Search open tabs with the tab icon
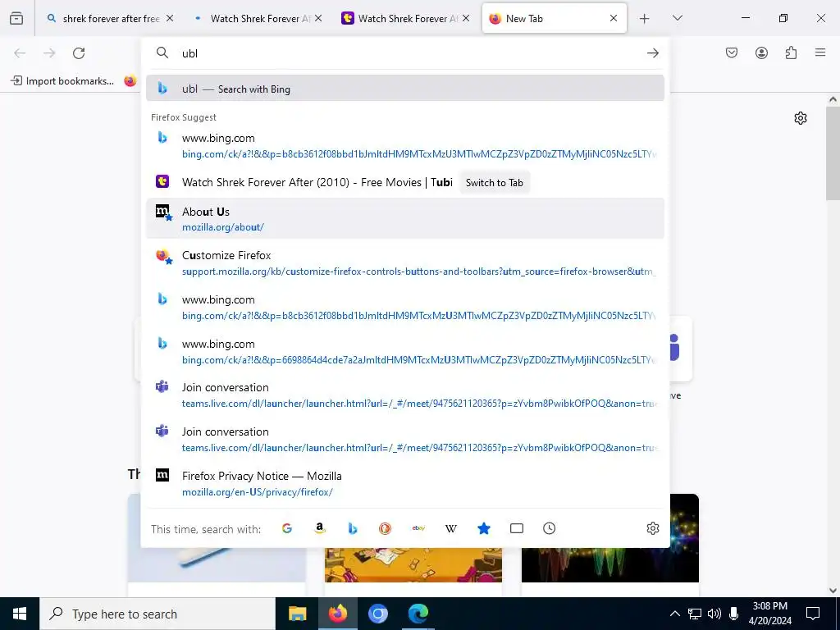Screen dimensions: 840x630 pyautogui.click(x=517, y=529)
